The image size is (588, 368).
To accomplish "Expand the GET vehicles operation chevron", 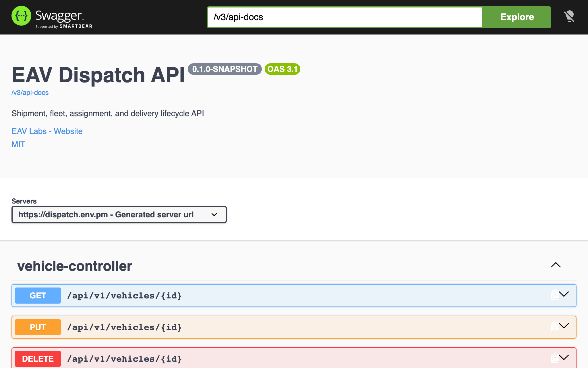I will point(564,294).
